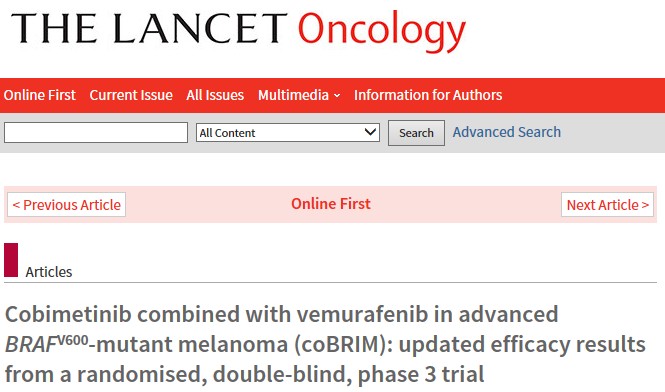This screenshot has height=392, width=665.
Task: Expand the Multimedia dropdown menu
Action: tap(299, 95)
